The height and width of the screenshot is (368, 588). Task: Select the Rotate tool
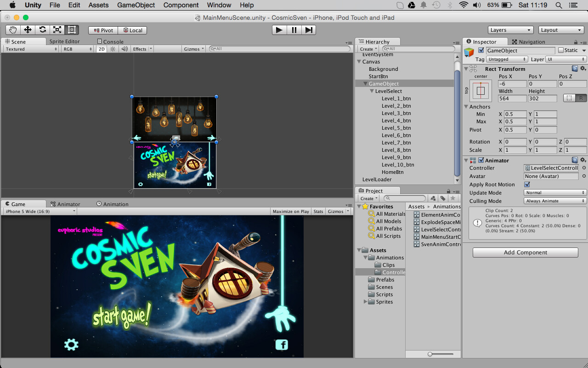(x=43, y=30)
